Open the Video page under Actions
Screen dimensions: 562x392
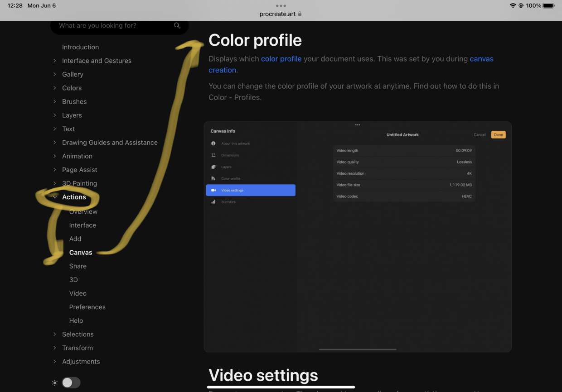coord(78,293)
